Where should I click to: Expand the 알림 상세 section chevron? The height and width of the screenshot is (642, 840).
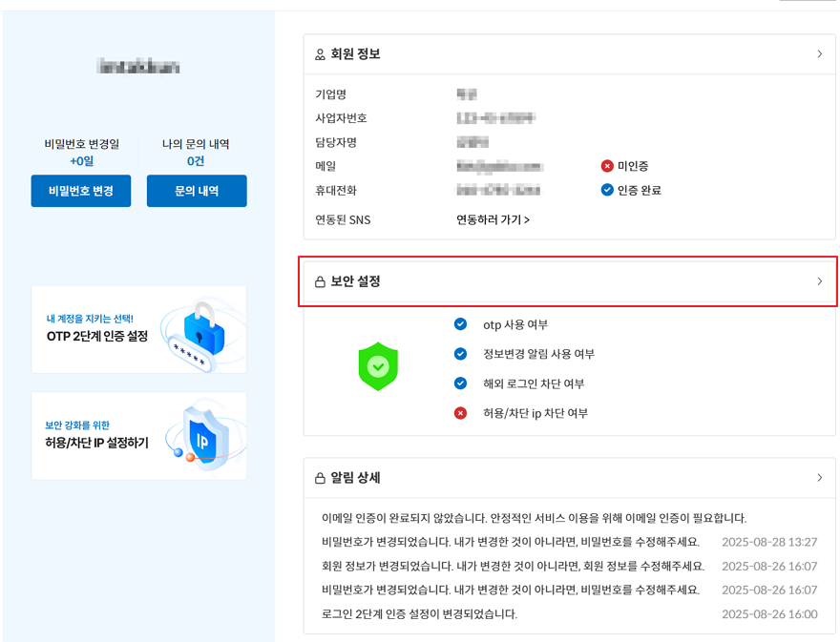coord(819,477)
